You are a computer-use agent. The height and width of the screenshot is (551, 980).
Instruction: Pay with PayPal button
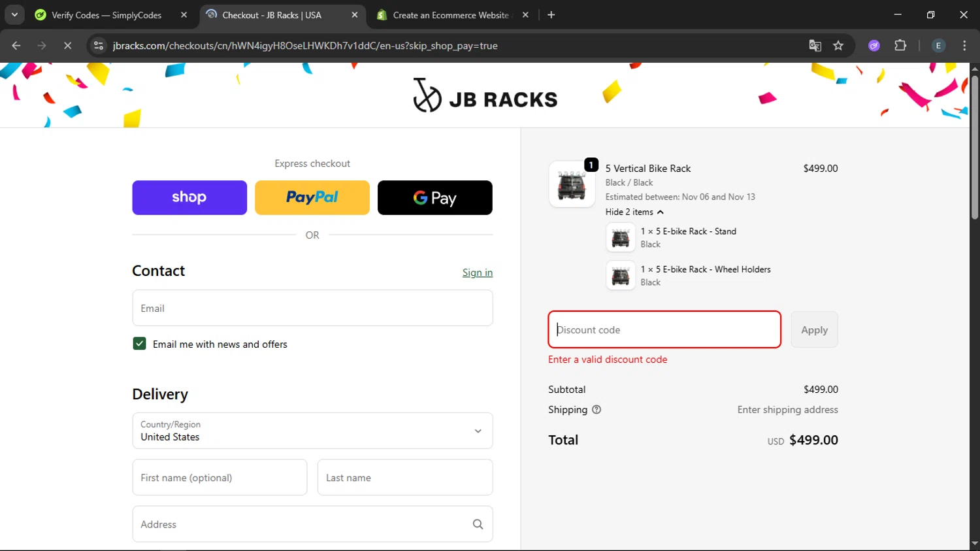coord(312,197)
